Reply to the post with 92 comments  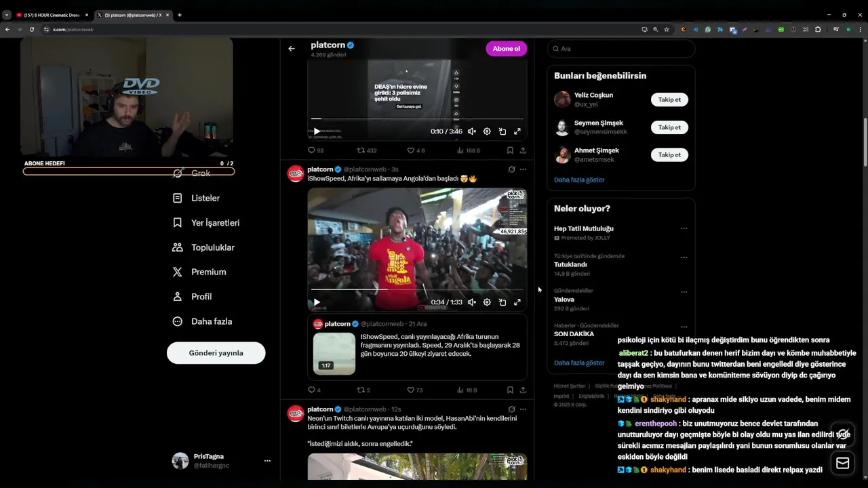(x=315, y=150)
